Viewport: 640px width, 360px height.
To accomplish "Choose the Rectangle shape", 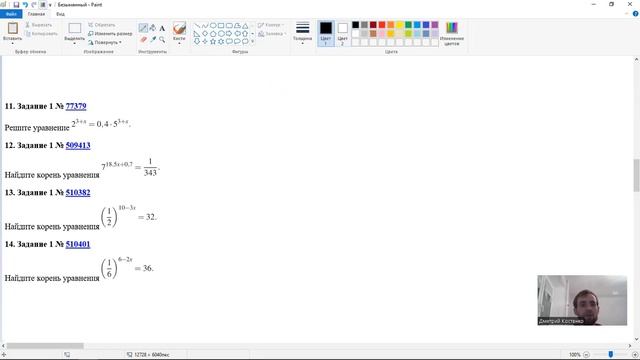I will (x=221, y=25).
